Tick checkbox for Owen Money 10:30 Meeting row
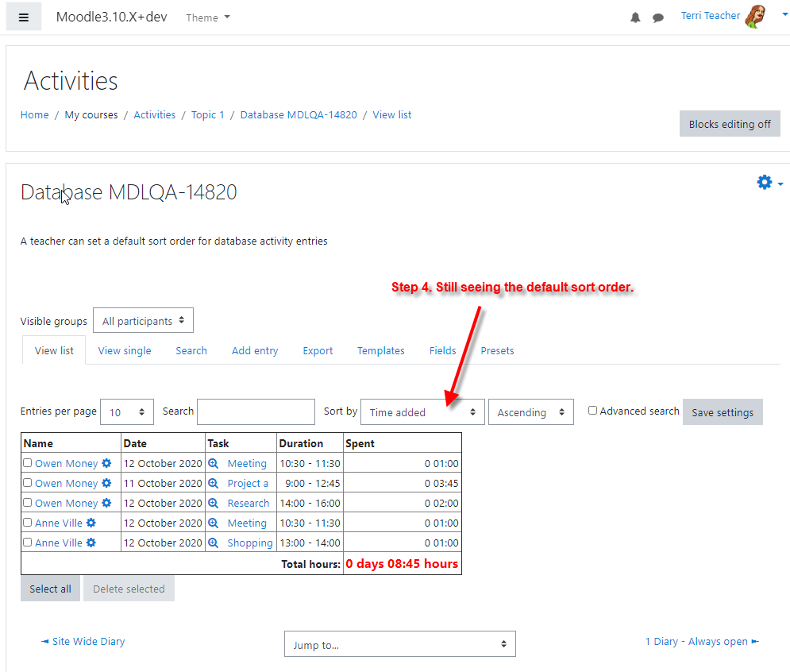The width and height of the screenshot is (790, 672). [x=28, y=462]
